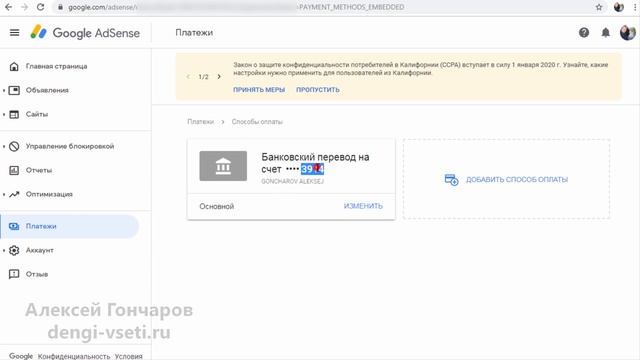Click the Объявления ads icon
The width and height of the screenshot is (640, 360).
(14, 90)
